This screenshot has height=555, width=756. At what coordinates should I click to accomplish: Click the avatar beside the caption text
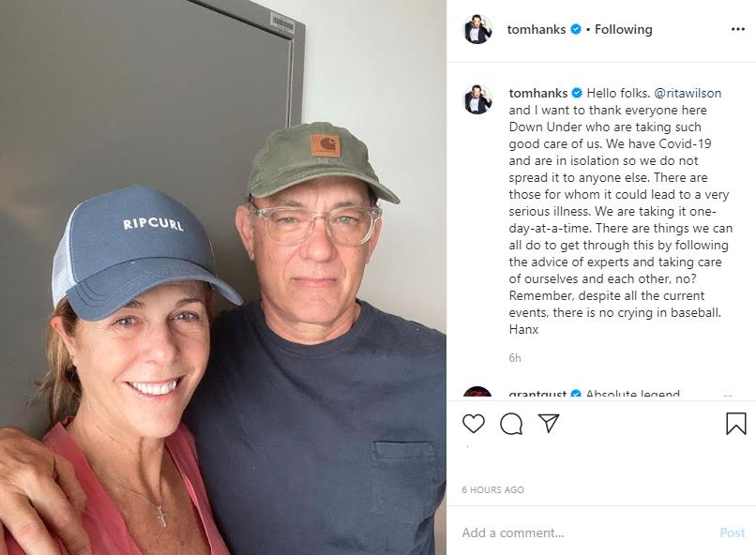(477, 99)
